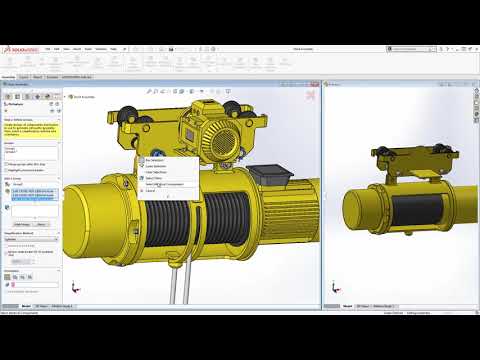Open the Simplification Method dropdown

pos(31,239)
